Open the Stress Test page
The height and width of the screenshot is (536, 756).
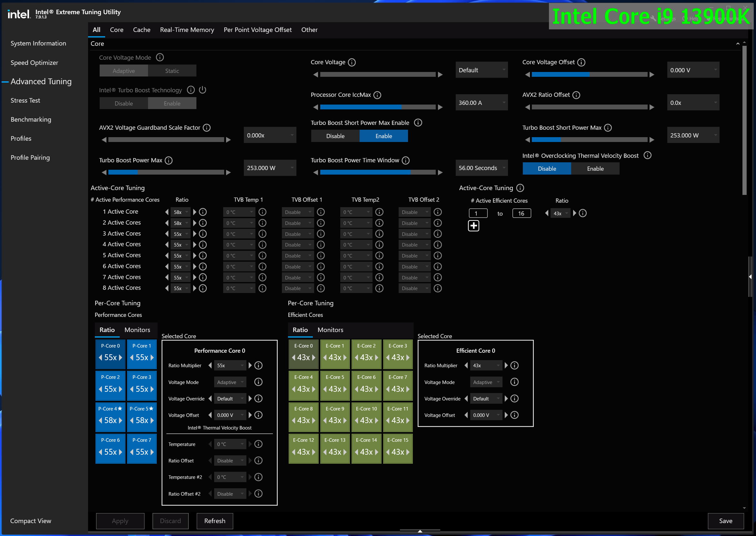pyautogui.click(x=25, y=100)
